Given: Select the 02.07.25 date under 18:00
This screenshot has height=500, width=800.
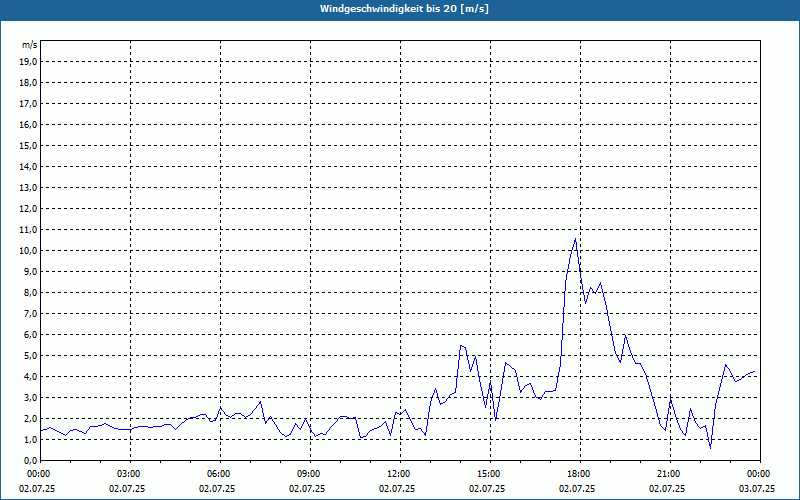Looking at the screenshot, I should click(x=577, y=488).
